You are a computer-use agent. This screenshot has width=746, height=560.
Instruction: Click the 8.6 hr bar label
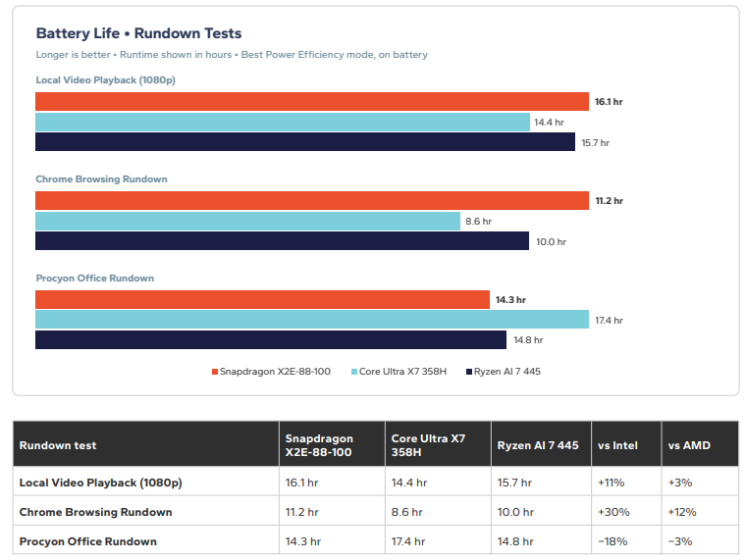pyautogui.click(x=479, y=221)
